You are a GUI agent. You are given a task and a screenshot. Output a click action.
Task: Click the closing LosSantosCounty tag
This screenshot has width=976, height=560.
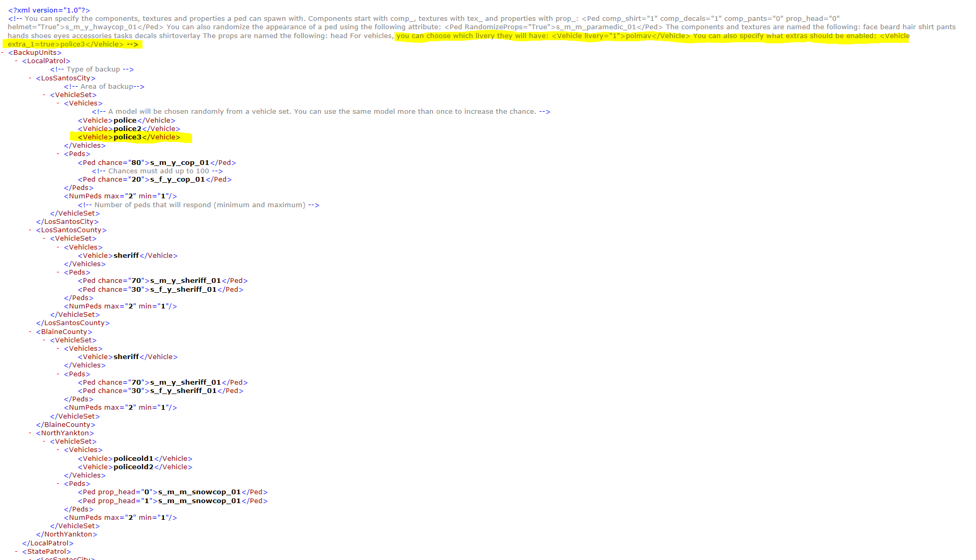click(x=73, y=323)
